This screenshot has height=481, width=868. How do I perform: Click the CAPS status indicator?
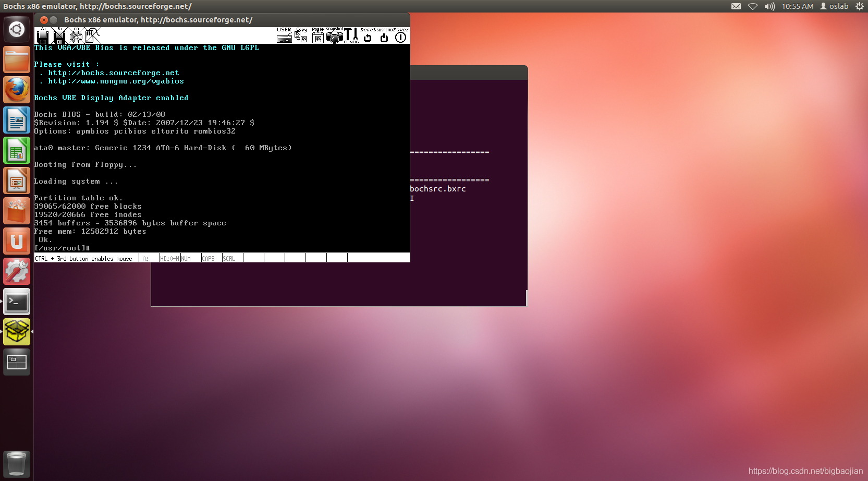click(208, 258)
